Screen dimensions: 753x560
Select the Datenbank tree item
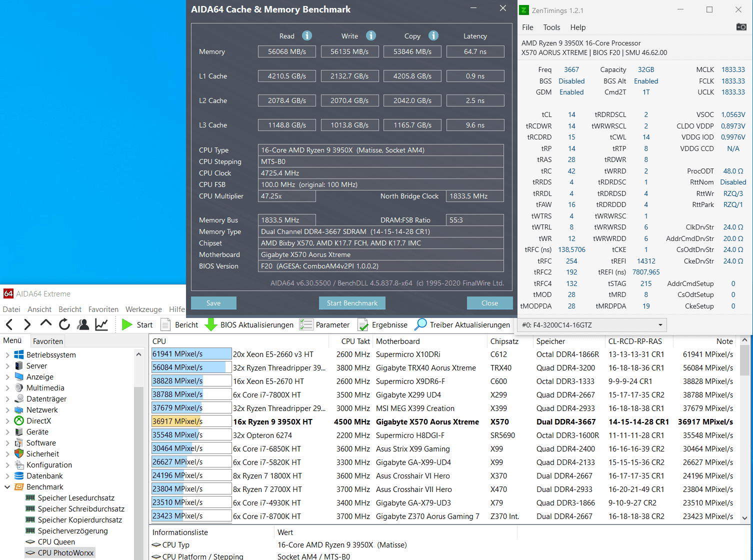44,476
